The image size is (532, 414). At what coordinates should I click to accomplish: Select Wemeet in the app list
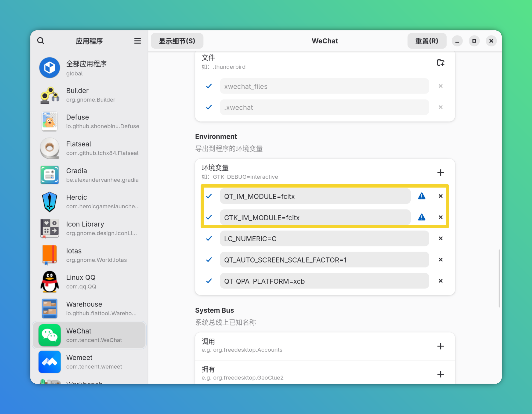click(89, 362)
